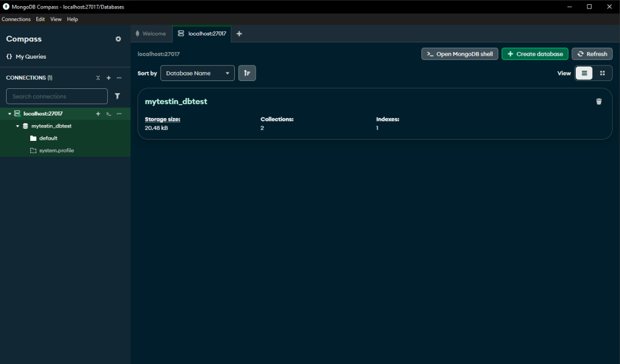Click localhost:27017 breadcrumb

click(159, 54)
